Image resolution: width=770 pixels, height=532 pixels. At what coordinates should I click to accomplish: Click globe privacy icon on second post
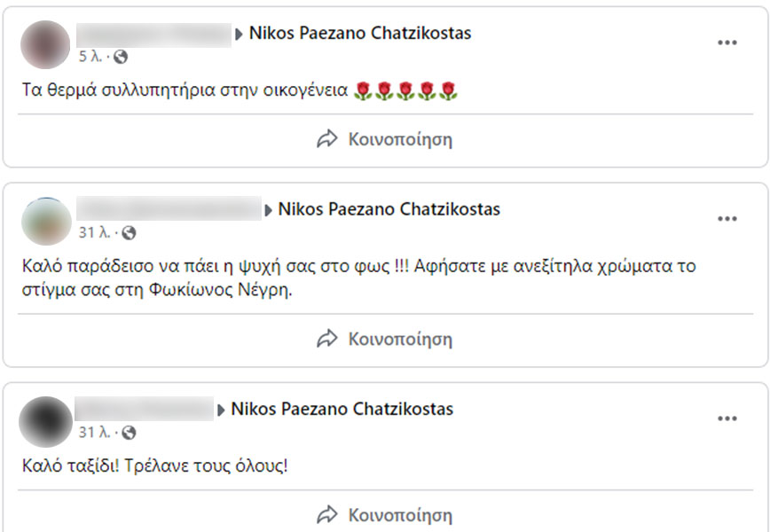pos(128,233)
